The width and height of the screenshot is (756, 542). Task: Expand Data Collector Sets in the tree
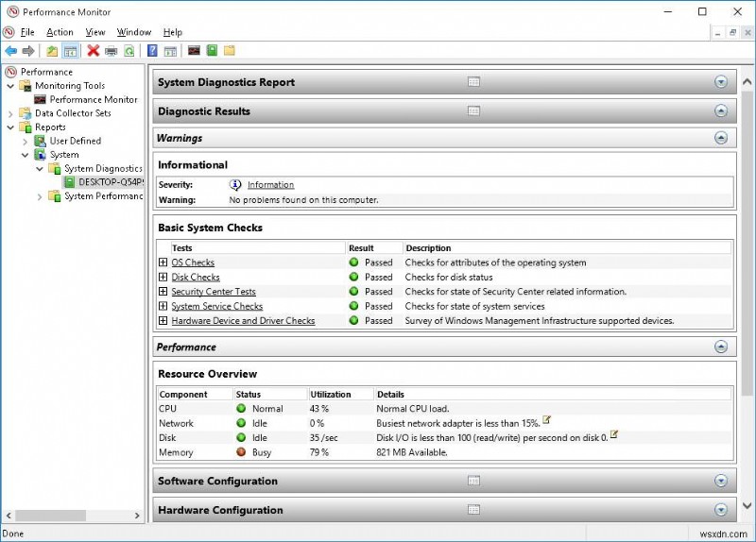tap(10, 113)
